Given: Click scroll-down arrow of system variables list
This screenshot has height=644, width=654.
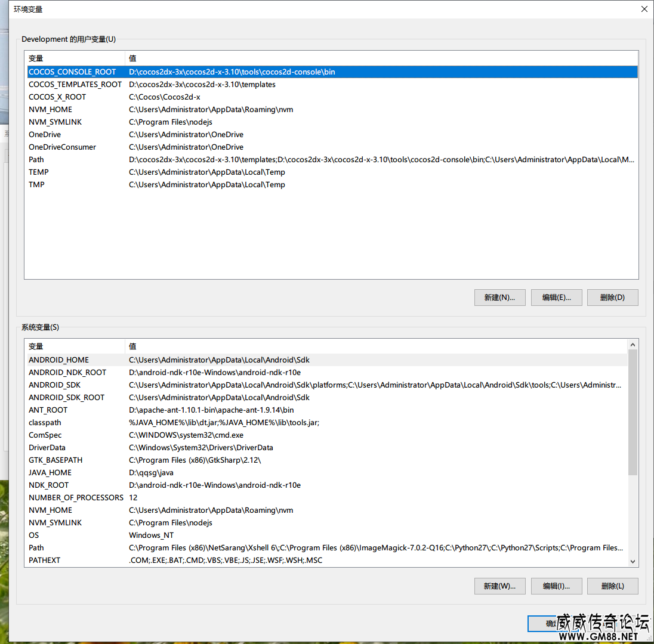Looking at the screenshot, I should tap(633, 561).
